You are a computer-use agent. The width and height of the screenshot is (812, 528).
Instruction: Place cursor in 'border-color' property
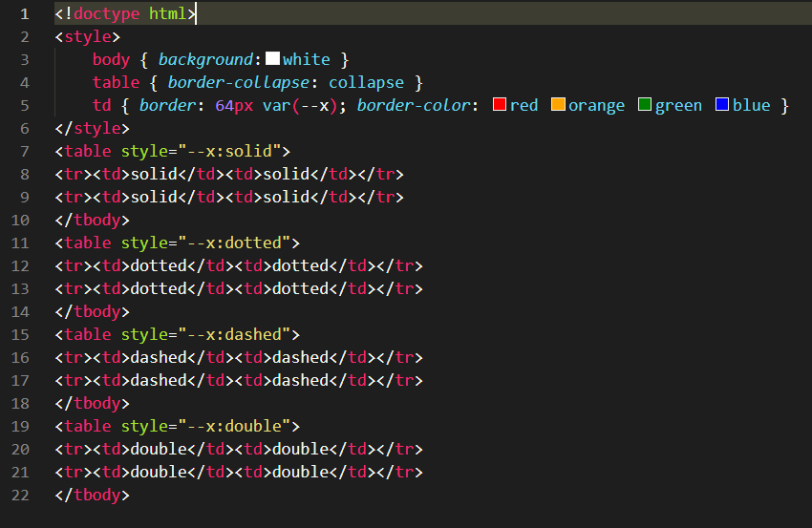(414, 105)
